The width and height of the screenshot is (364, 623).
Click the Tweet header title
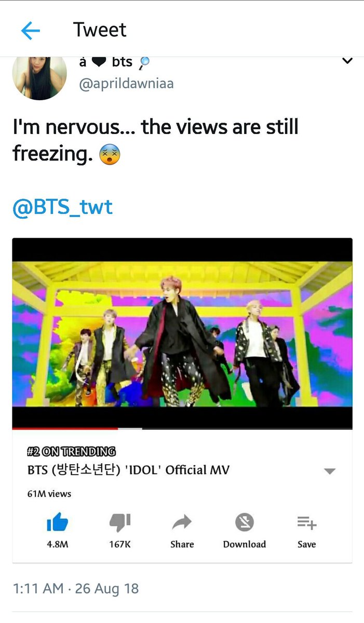(100, 30)
